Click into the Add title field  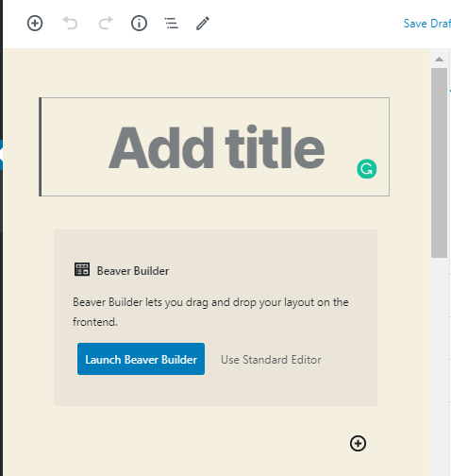pos(214,146)
